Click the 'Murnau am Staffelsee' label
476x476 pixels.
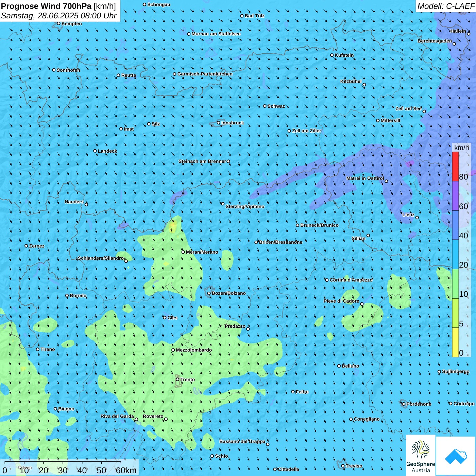coord(216,34)
